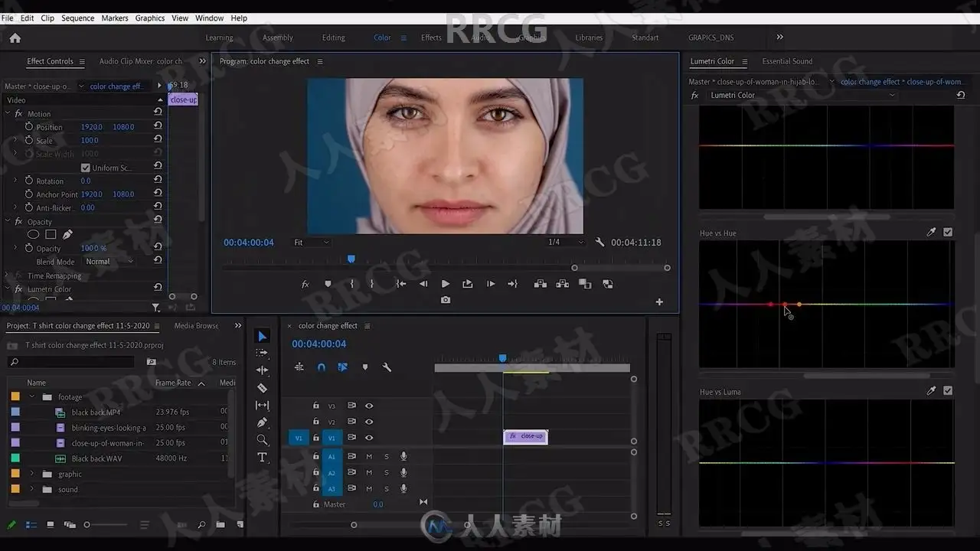Click the project panel zoom slider
980x551 pixels.
[107, 525]
